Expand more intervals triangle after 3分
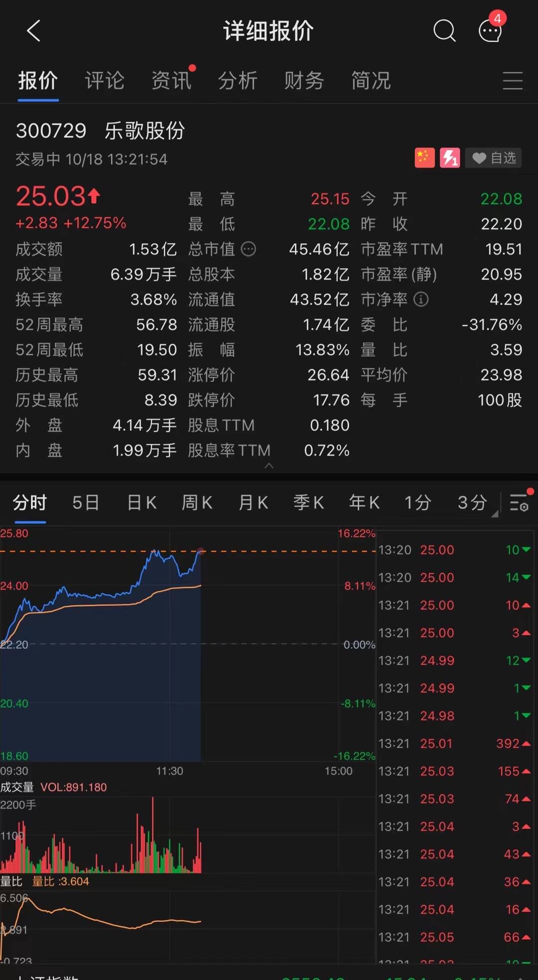 (x=495, y=514)
